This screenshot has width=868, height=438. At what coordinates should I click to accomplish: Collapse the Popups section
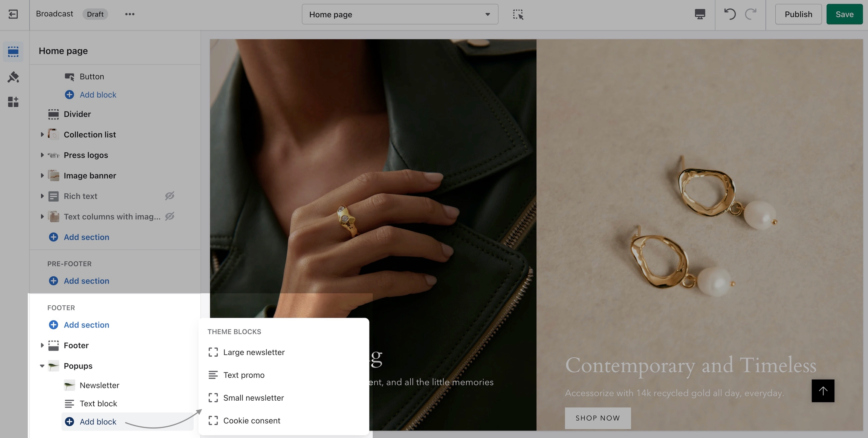click(x=42, y=366)
